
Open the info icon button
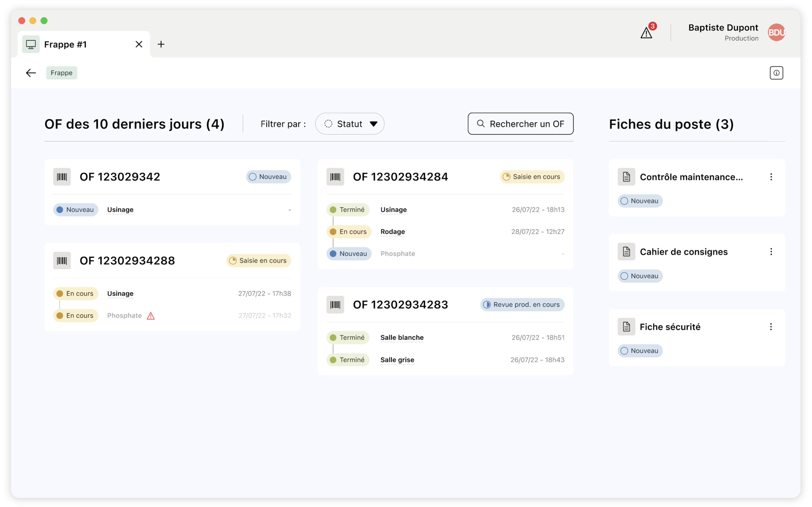776,73
